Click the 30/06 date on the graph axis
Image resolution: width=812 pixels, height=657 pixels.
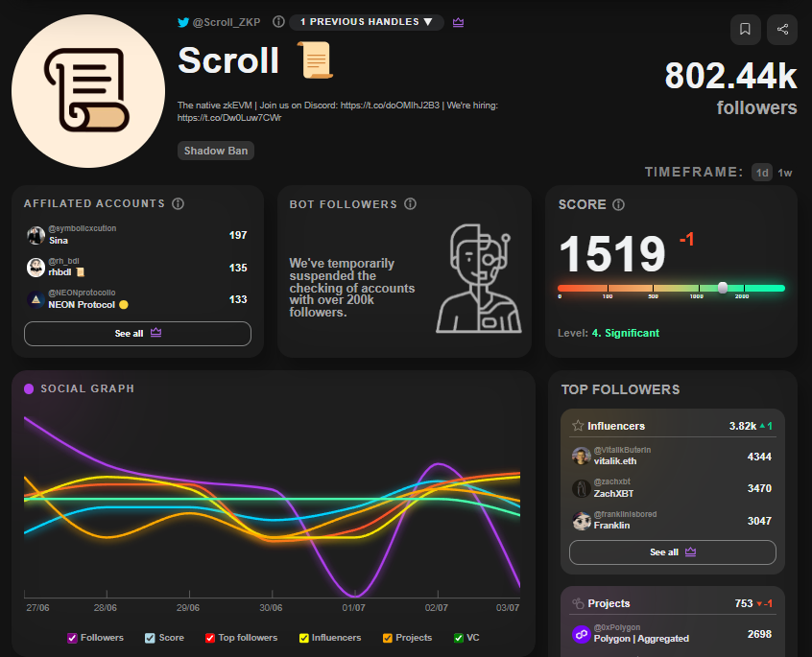pyautogui.click(x=271, y=608)
